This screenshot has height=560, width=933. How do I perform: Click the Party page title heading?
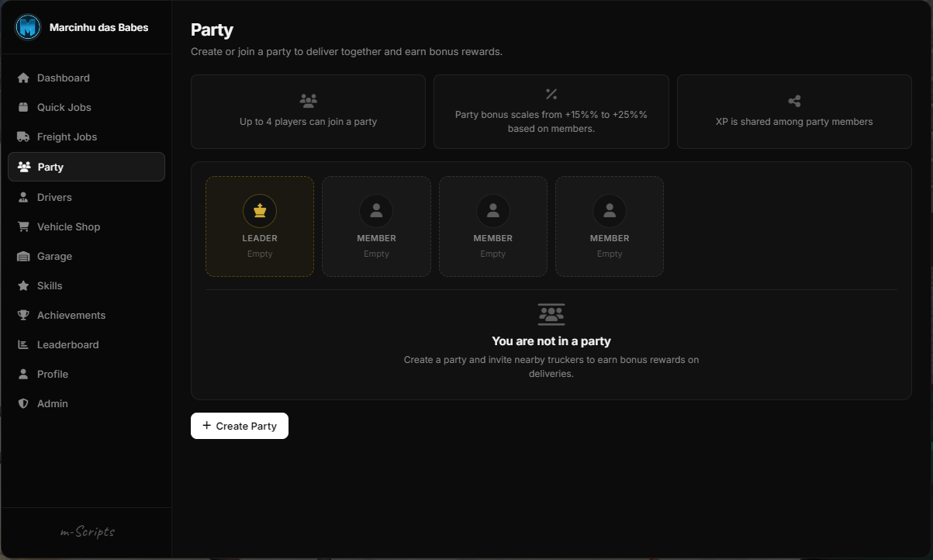[x=212, y=30]
